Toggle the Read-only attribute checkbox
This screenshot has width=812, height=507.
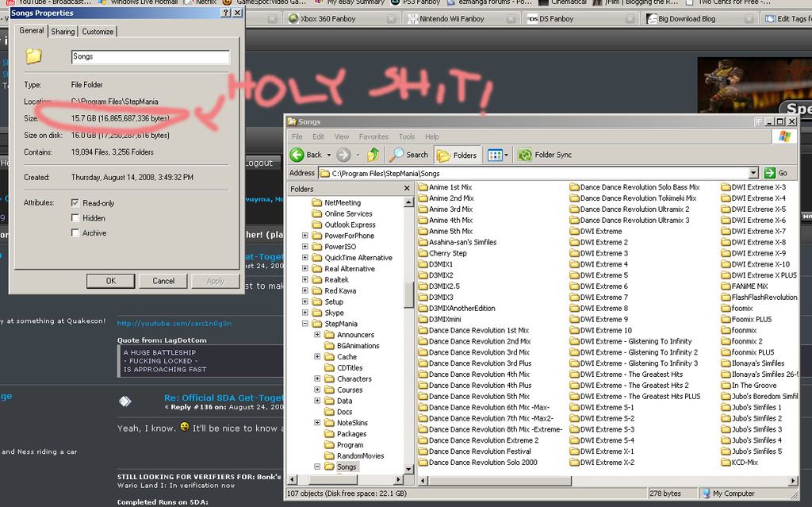pyautogui.click(x=75, y=203)
